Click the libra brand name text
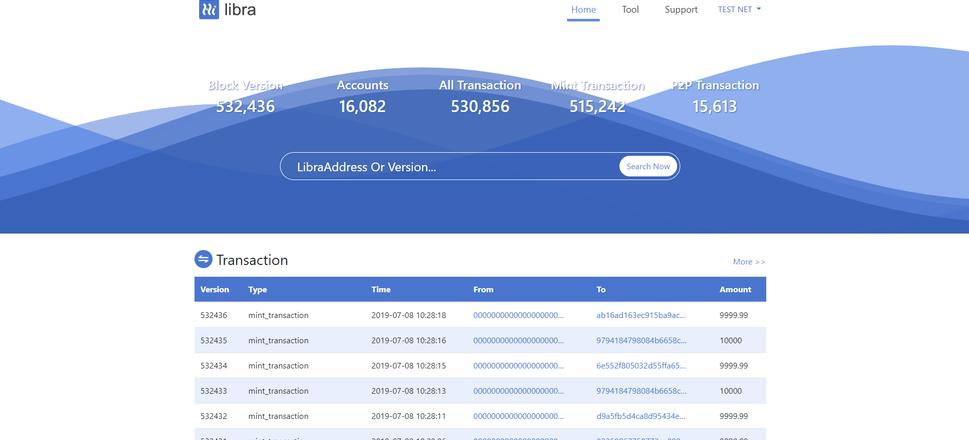969x440 pixels. click(240, 9)
